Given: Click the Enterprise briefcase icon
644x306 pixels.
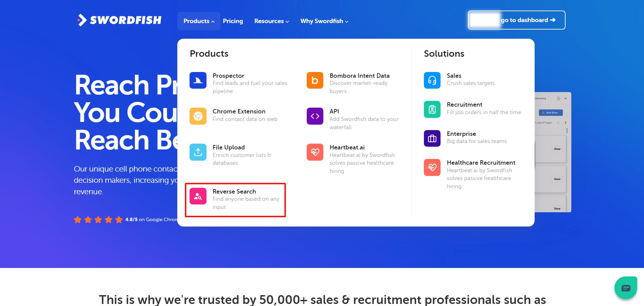Looking at the screenshot, I should (x=432, y=138).
